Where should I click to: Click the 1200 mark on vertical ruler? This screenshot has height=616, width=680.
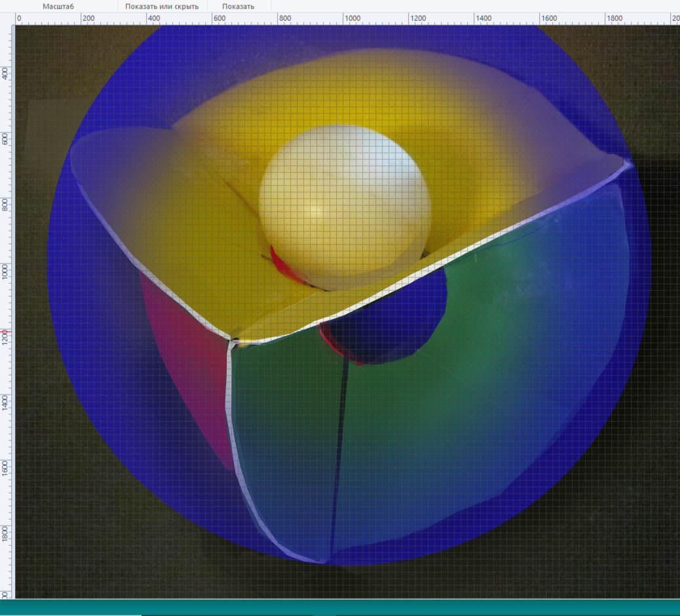click(x=5, y=336)
